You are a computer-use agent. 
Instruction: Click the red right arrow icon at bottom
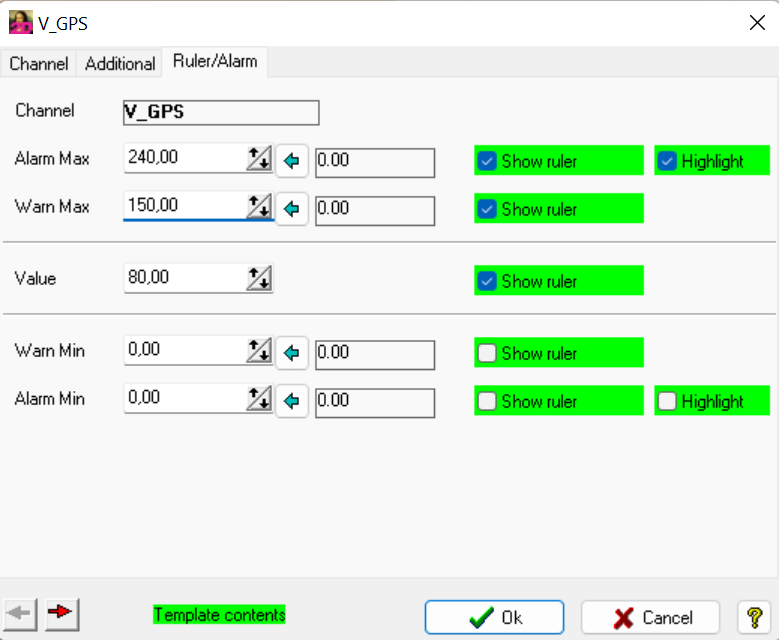(62, 613)
